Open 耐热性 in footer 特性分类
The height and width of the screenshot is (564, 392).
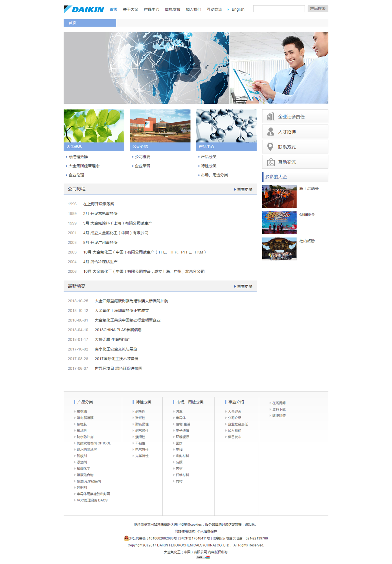pos(140,411)
